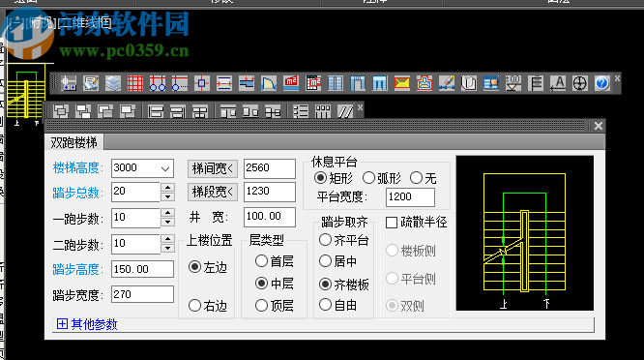Click the red m² area icon

291,83
